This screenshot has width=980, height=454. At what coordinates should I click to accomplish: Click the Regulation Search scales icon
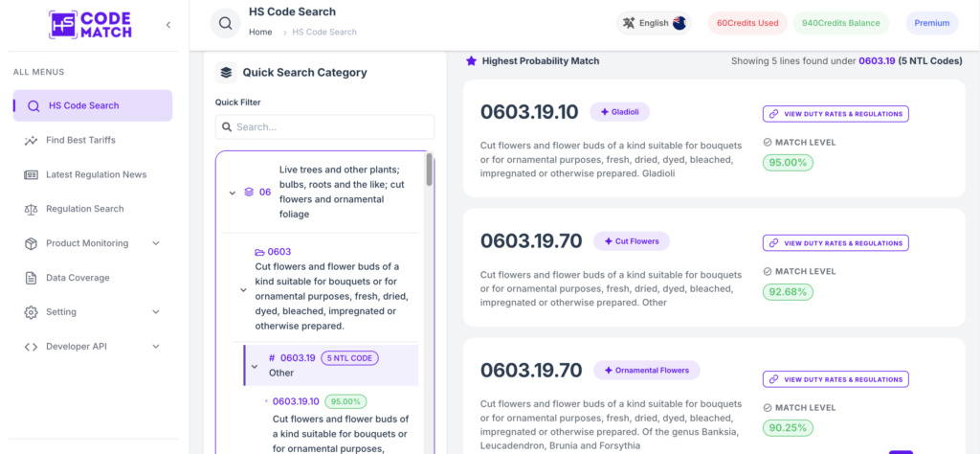[x=31, y=209]
